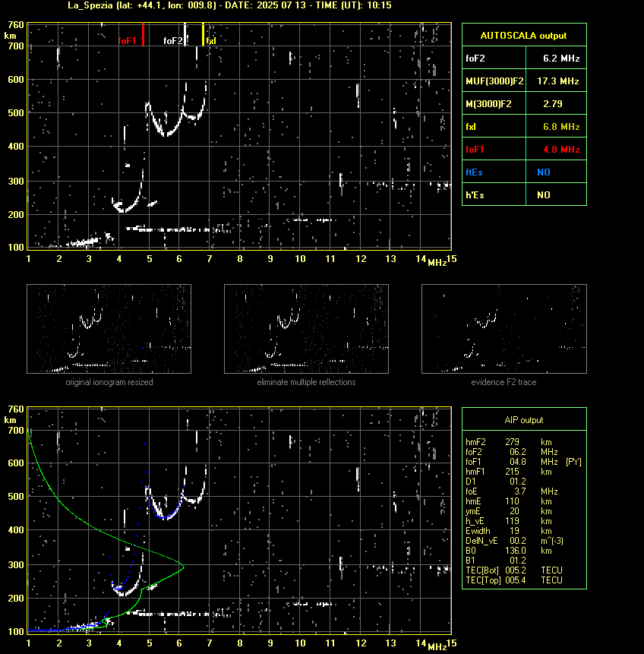
Task: Select the Ewidth value 19
Action: pyautogui.click(x=514, y=531)
